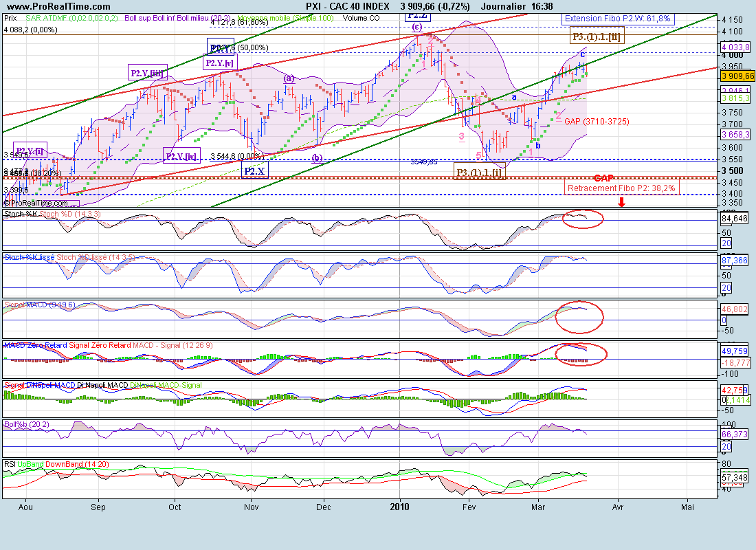The height and width of the screenshot is (550, 756).
Task: Click the 66,373 Boll%b value tag
Action: tap(734, 434)
